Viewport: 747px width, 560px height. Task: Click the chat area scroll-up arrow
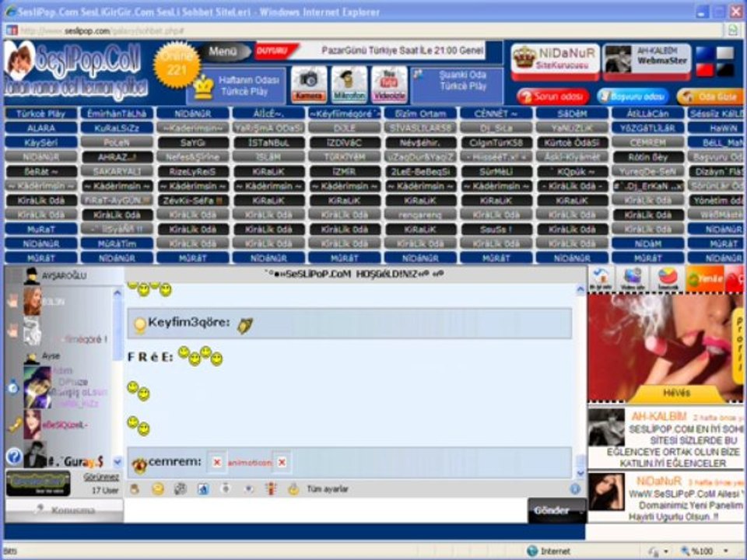pos(580,289)
